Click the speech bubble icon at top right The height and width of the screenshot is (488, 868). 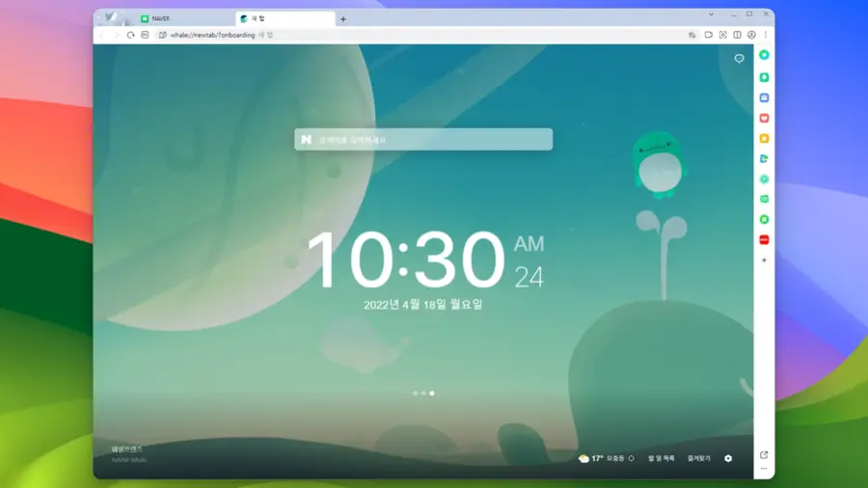[x=739, y=59]
